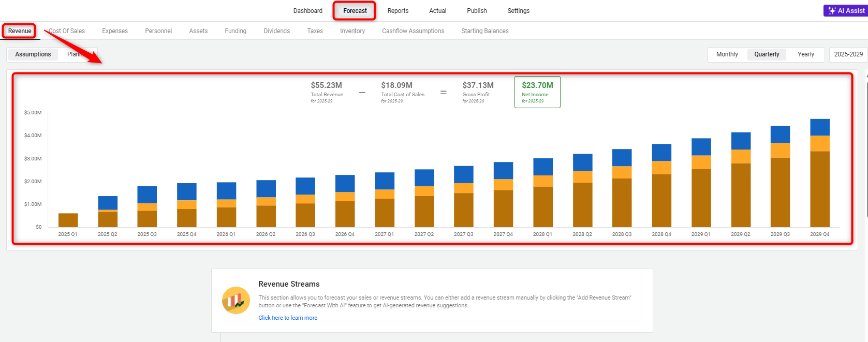
Task: Click the 2025 Q1 revenue bar
Action: (68, 220)
